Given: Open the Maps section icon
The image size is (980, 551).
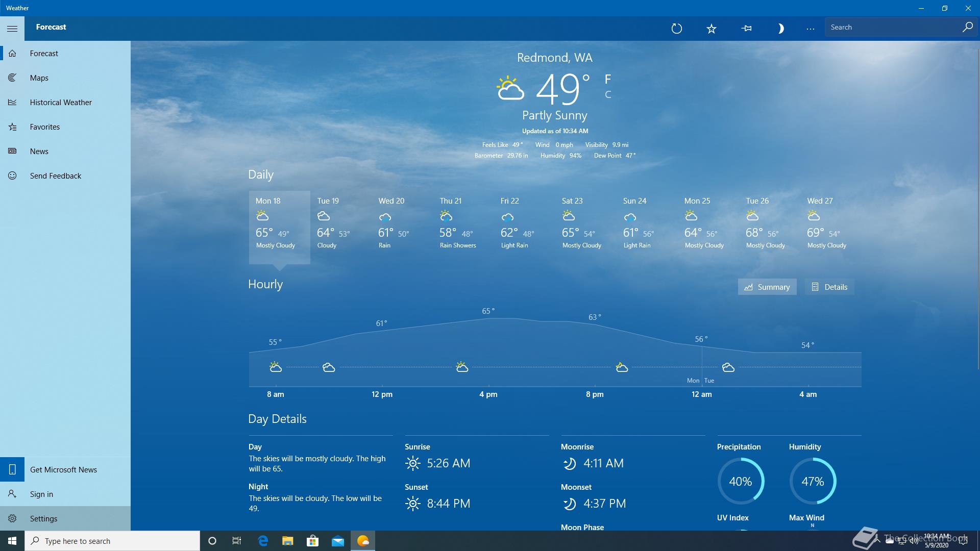Looking at the screenshot, I should 13,78.
